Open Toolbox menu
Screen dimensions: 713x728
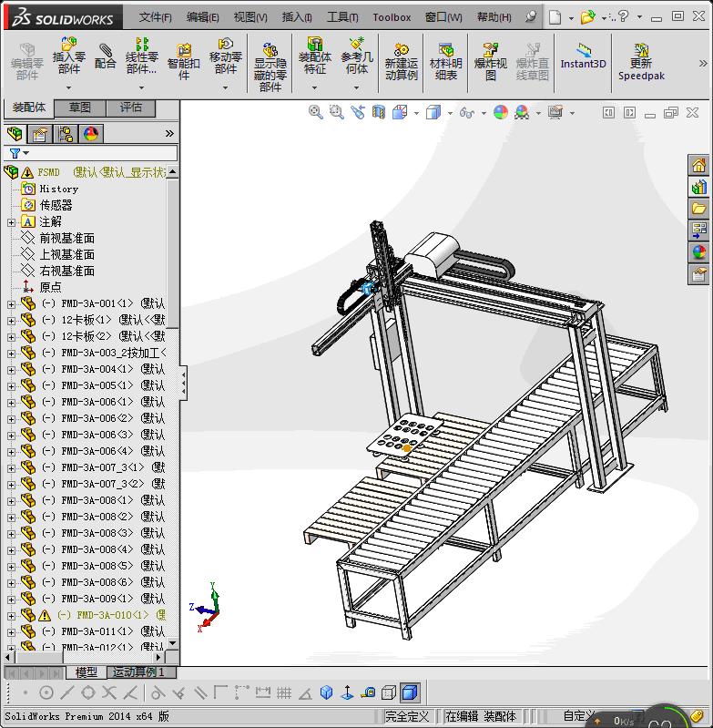pyautogui.click(x=392, y=17)
